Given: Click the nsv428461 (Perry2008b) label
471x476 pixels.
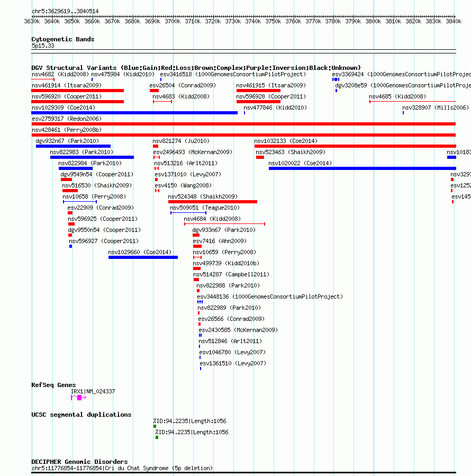Looking at the screenshot, I should click(x=67, y=130).
